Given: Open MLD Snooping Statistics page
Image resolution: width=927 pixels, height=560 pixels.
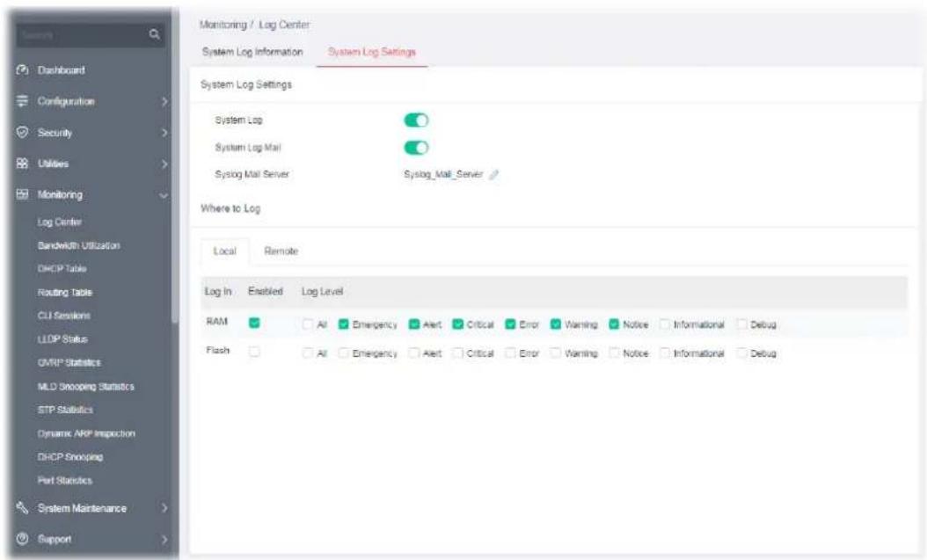Looking at the screenshot, I should [85, 386].
